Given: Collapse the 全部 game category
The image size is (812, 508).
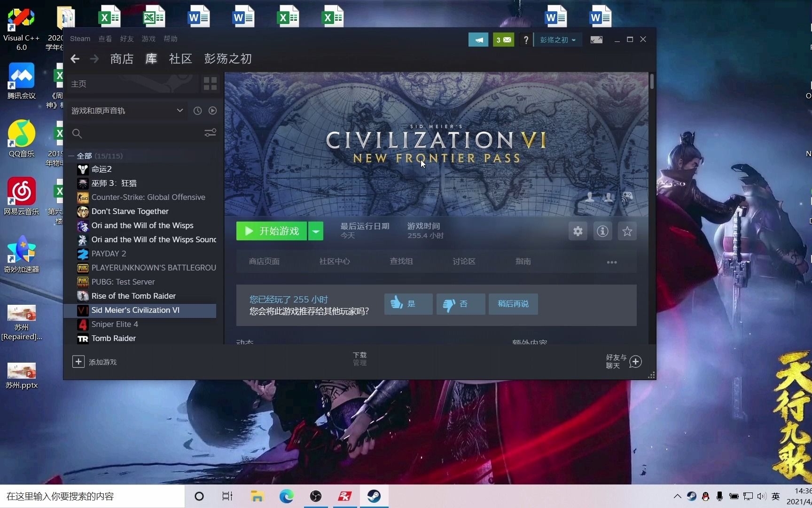Looking at the screenshot, I should [71, 156].
